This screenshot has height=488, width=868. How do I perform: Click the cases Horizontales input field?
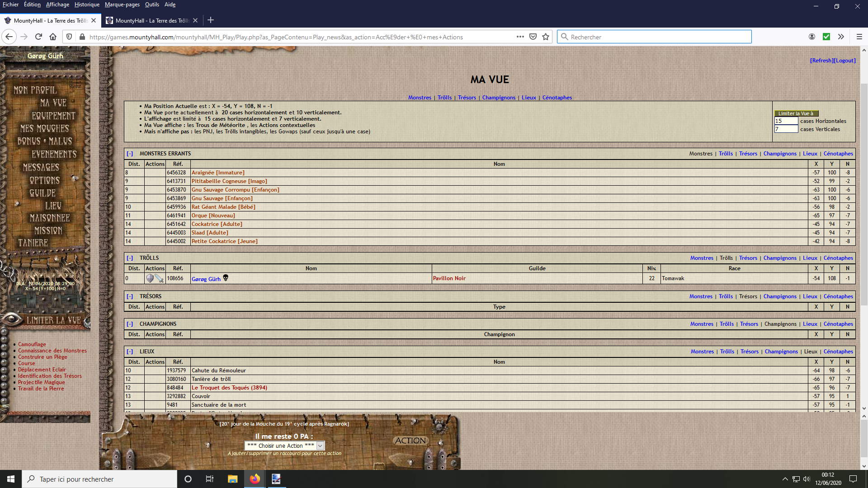click(x=786, y=121)
